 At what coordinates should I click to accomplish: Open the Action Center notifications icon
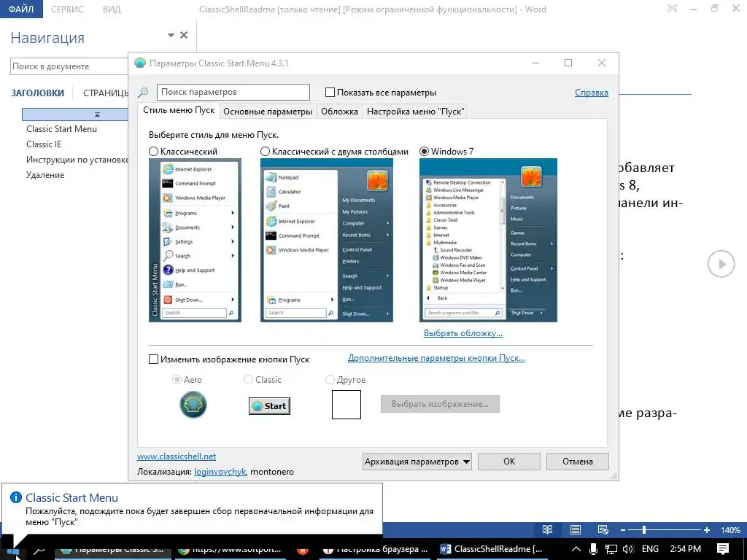coord(723,549)
